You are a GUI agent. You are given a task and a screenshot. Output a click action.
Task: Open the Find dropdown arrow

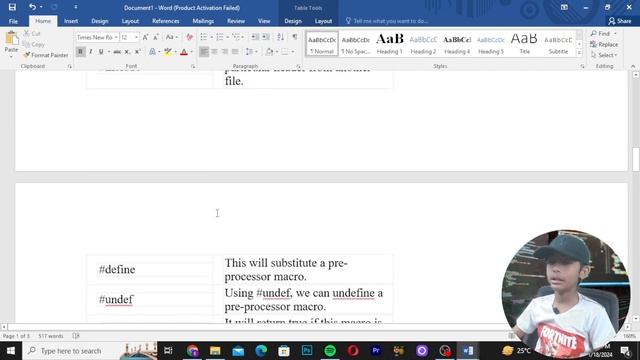(615, 33)
